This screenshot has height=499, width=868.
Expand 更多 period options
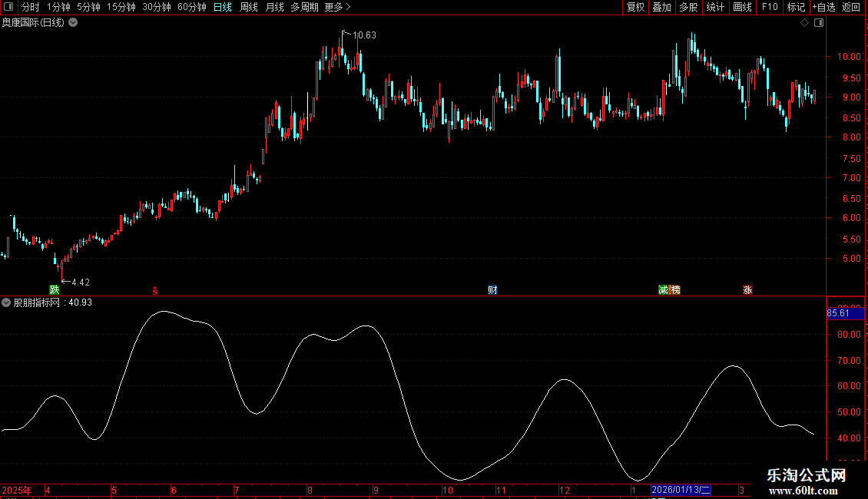pos(337,7)
